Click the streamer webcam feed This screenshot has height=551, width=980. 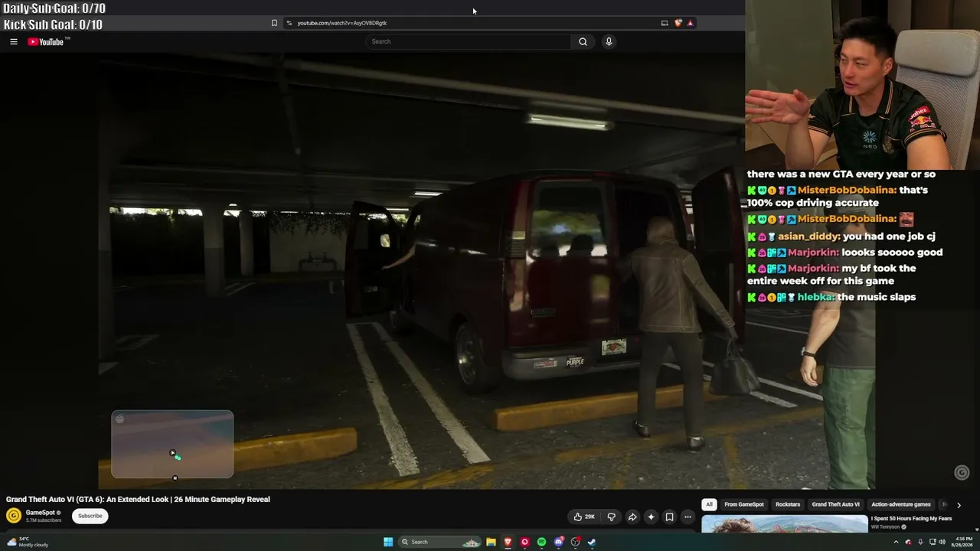pyautogui.click(x=862, y=84)
